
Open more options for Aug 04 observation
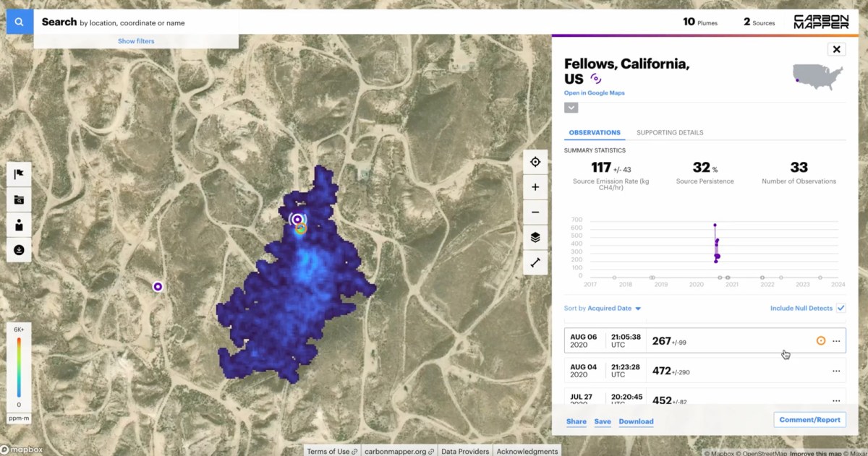click(836, 371)
